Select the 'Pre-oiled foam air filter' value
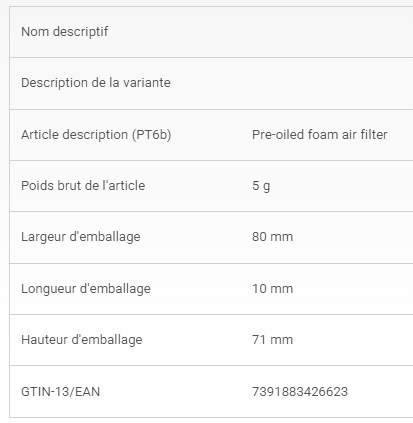Screen dimensions: 413x423 tap(320, 135)
